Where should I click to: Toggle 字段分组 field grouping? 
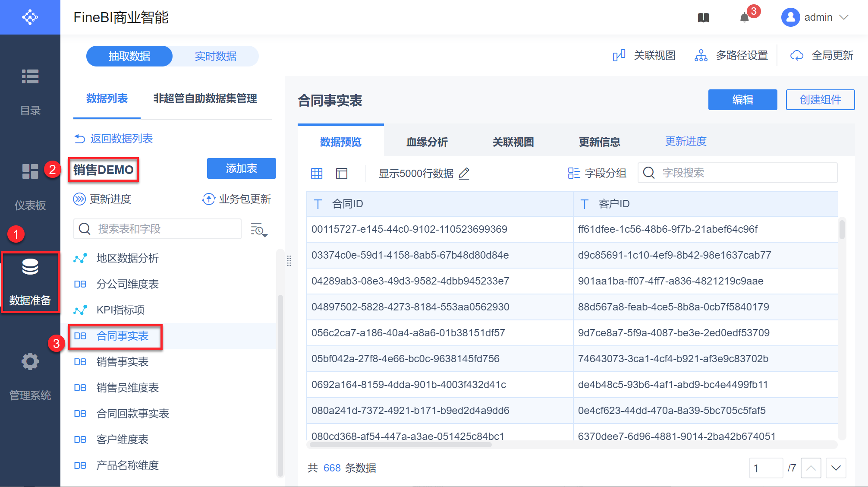(x=597, y=173)
